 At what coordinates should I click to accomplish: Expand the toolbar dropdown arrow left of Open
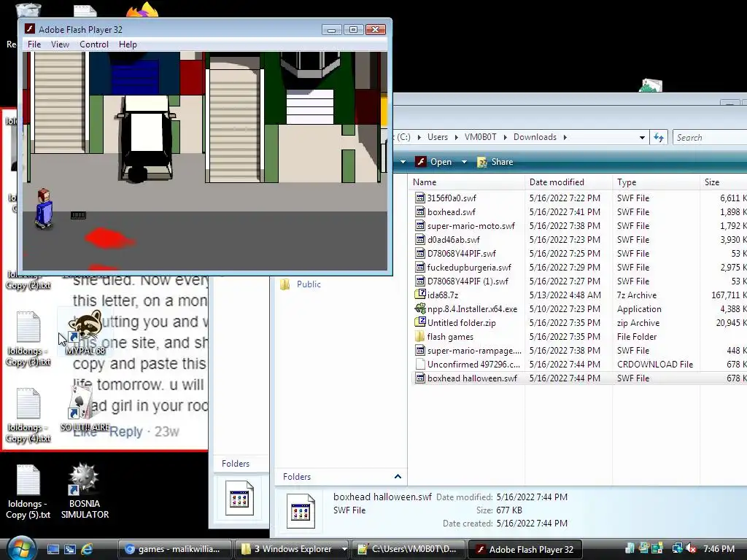(403, 162)
